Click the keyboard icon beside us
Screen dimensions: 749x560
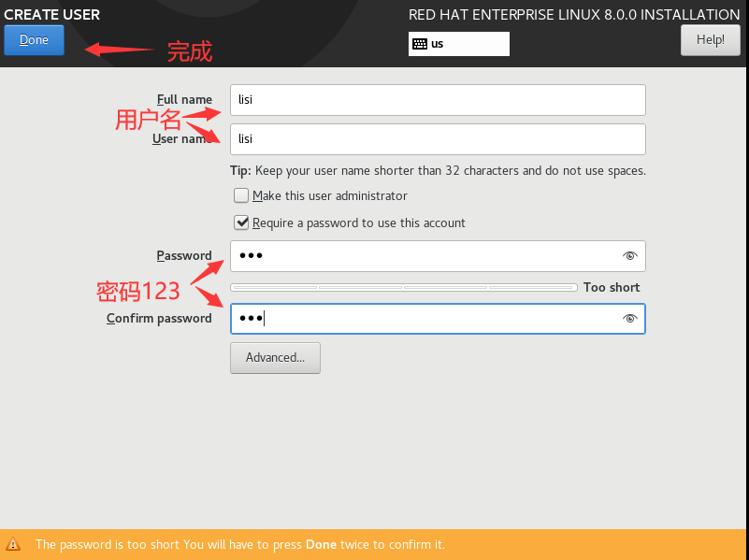[420, 44]
